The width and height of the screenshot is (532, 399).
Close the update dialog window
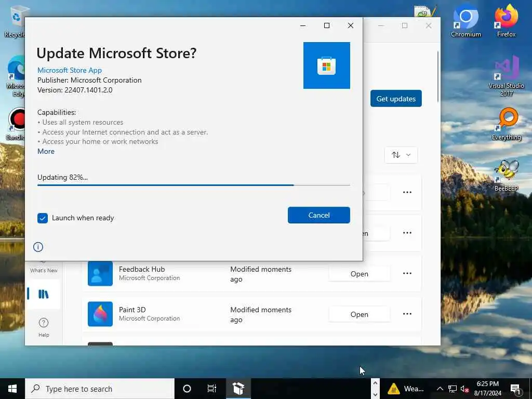click(x=351, y=25)
